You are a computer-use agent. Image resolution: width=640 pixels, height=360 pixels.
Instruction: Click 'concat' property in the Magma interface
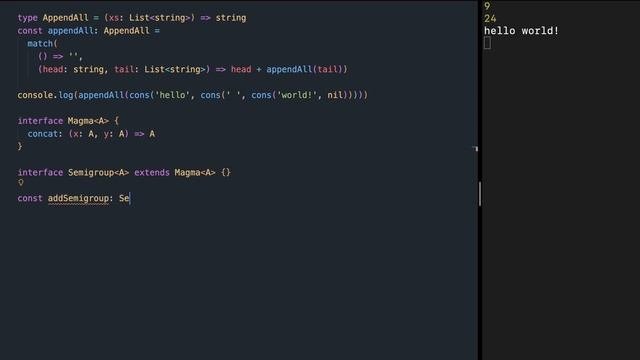pyautogui.click(x=42, y=134)
